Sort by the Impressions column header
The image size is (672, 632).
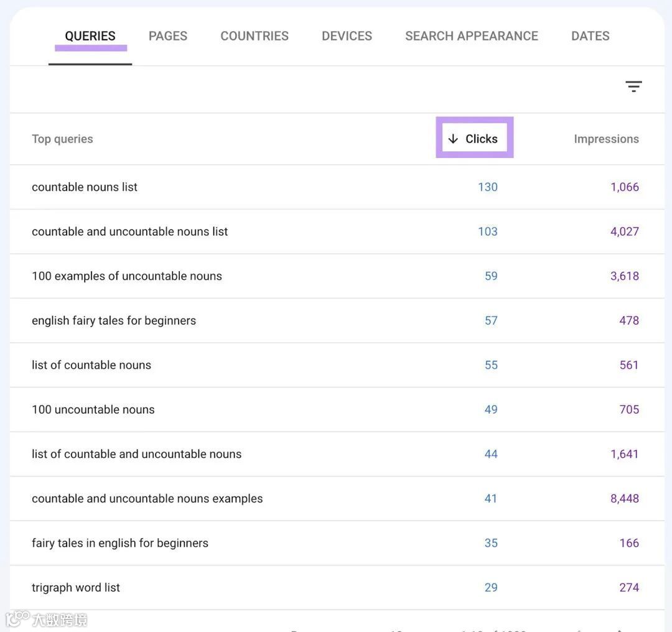tap(606, 139)
